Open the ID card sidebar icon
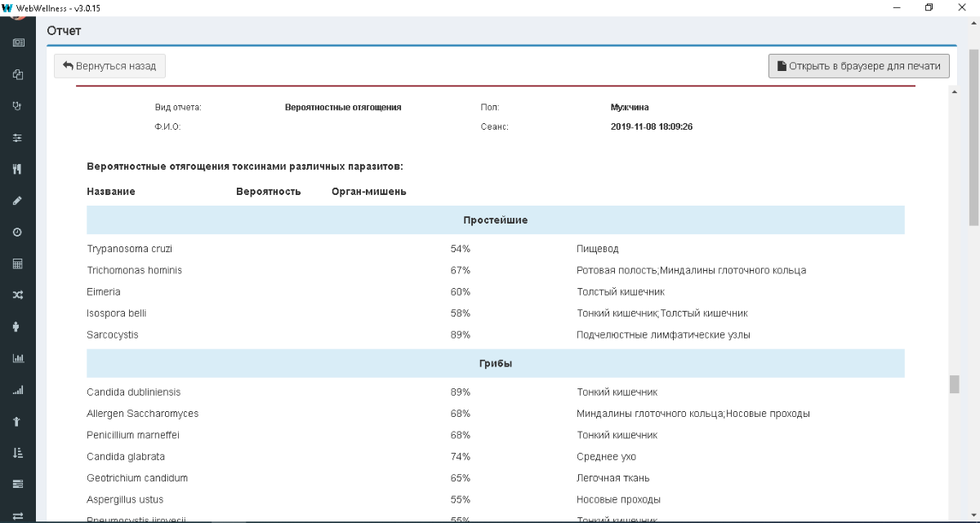Screen dimensions: 980x523 point(18,42)
